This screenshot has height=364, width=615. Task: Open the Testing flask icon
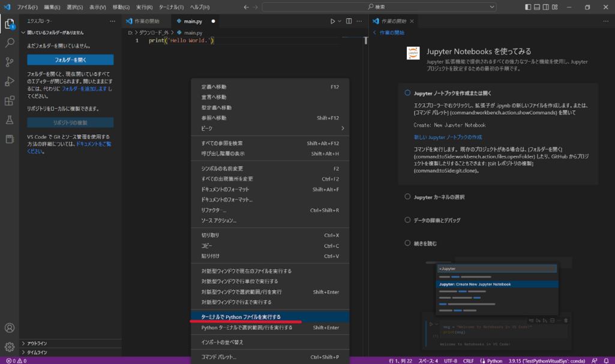coord(10,120)
